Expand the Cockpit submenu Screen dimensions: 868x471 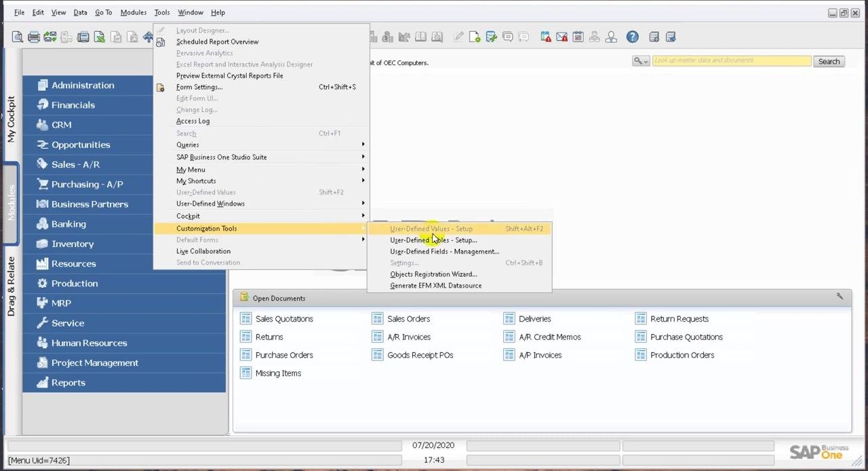(x=363, y=216)
